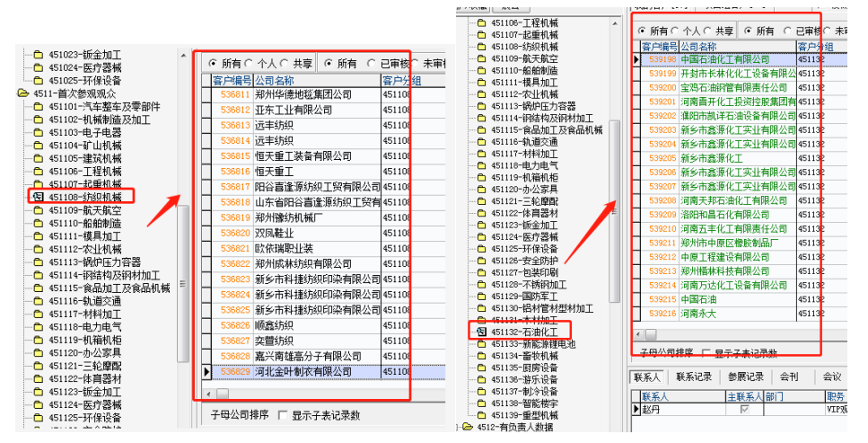This screenshot has height=443, width=868.
Task: Select tree node 451024-医疗器械
Action: 85,68
